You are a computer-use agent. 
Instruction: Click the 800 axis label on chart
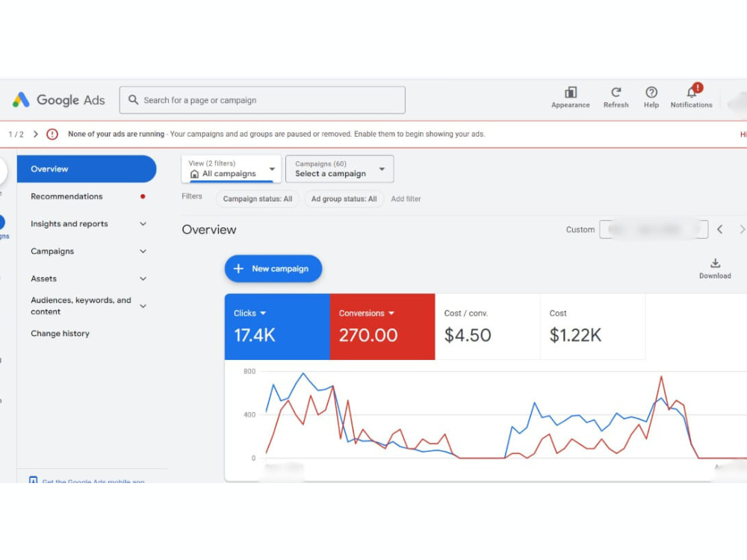click(249, 371)
